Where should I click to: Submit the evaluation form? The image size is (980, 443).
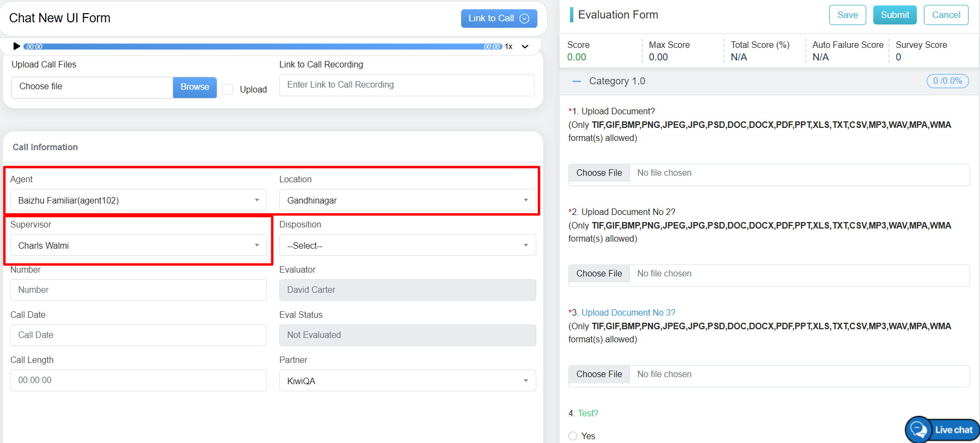[x=895, y=15]
